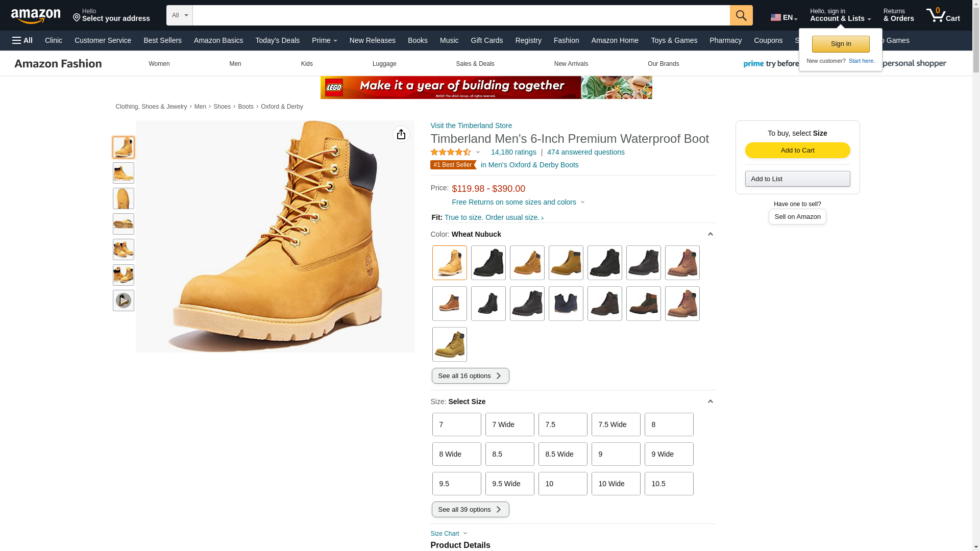
Task: Click into the Amazon search field
Action: (460, 15)
